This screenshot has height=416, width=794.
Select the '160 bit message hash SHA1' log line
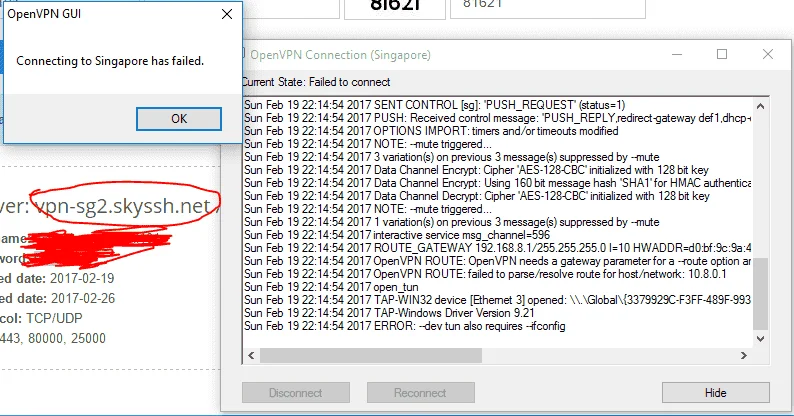pos(497,183)
